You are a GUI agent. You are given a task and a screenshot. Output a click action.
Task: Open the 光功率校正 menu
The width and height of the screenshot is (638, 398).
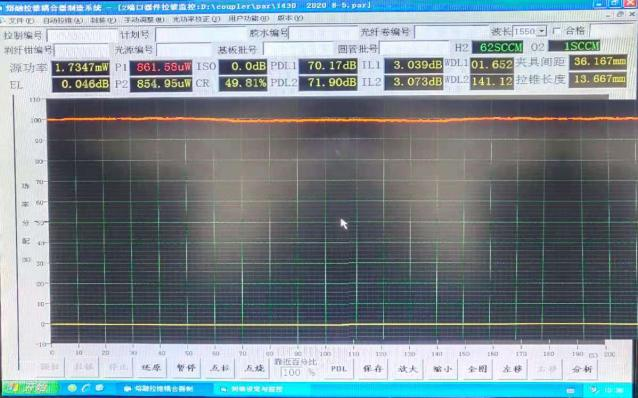[196, 19]
